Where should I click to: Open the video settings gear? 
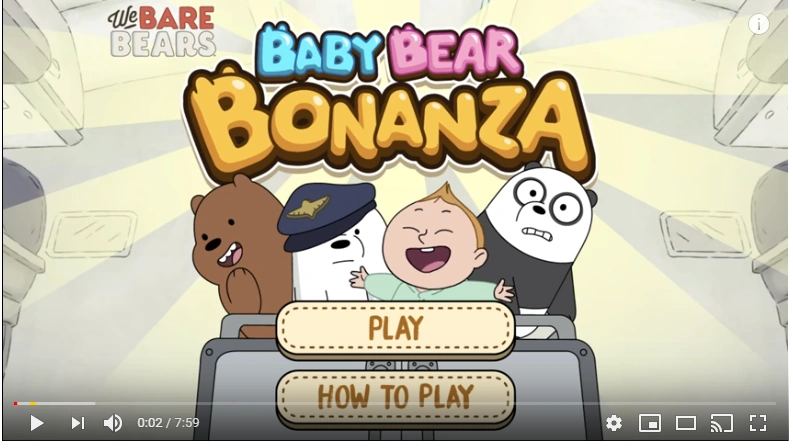pos(613,423)
